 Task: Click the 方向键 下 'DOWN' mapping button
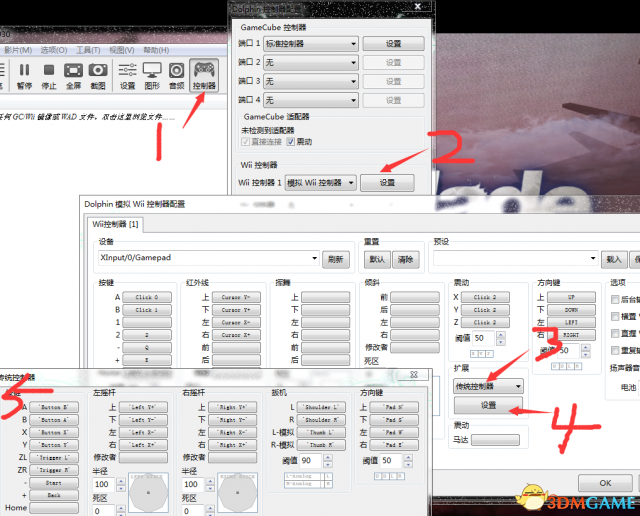(571, 310)
